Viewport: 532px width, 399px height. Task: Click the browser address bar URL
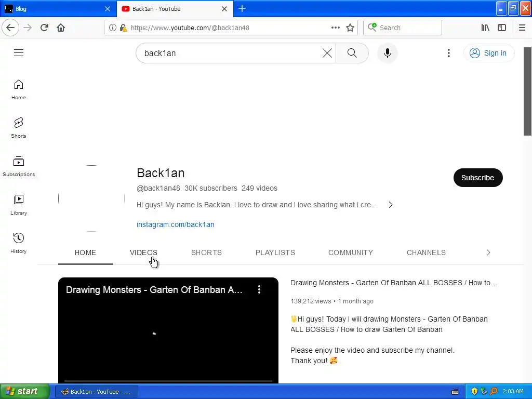click(190, 28)
